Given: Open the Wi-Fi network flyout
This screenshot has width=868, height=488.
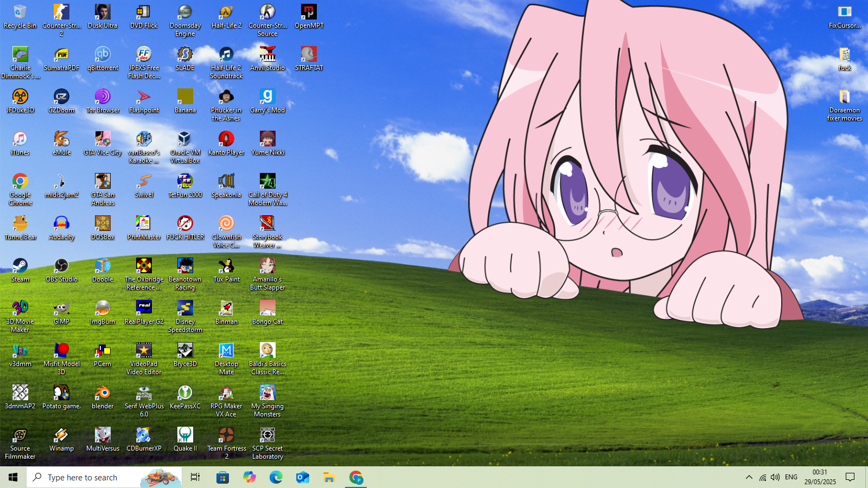Looking at the screenshot, I should point(763,477).
